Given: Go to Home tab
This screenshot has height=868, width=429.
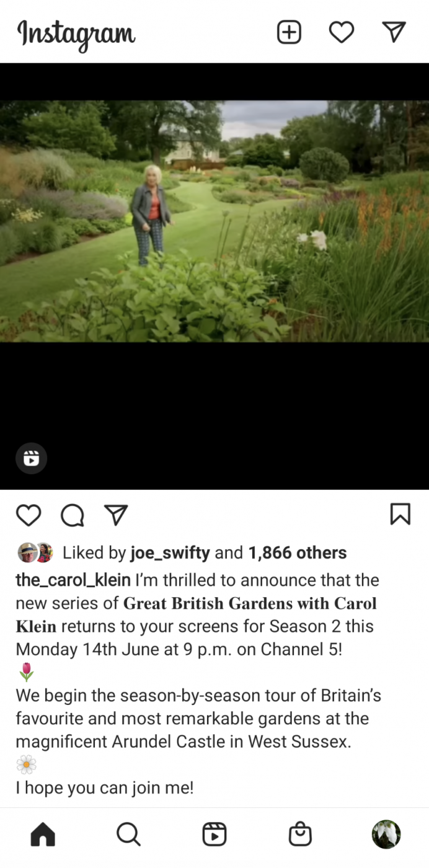Looking at the screenshot, I should click(x=43, y=835).
